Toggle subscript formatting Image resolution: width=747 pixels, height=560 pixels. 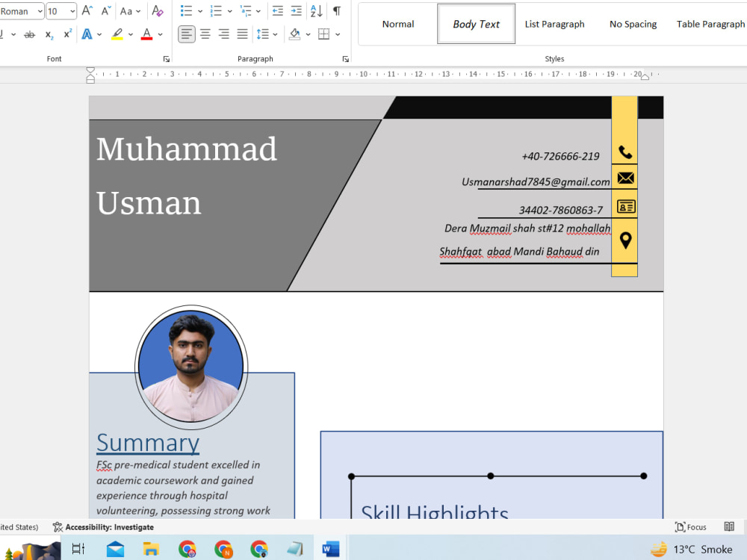coord(49,34)
